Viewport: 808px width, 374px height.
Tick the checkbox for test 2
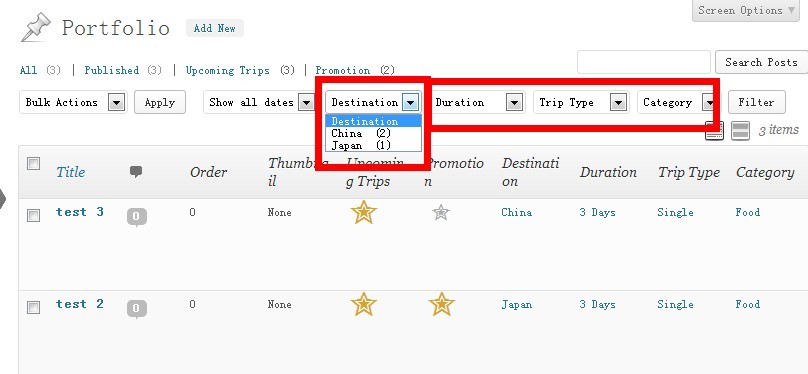pos(33,308)
